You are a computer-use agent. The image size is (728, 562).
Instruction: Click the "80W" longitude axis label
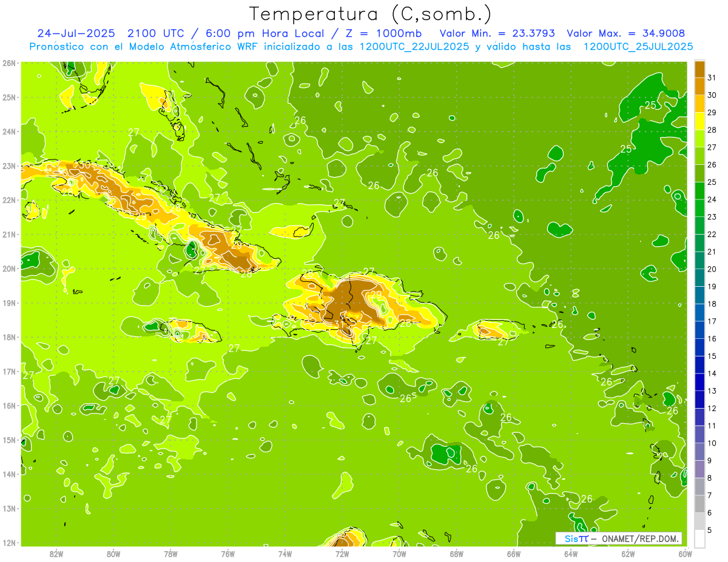coord(113,554)
